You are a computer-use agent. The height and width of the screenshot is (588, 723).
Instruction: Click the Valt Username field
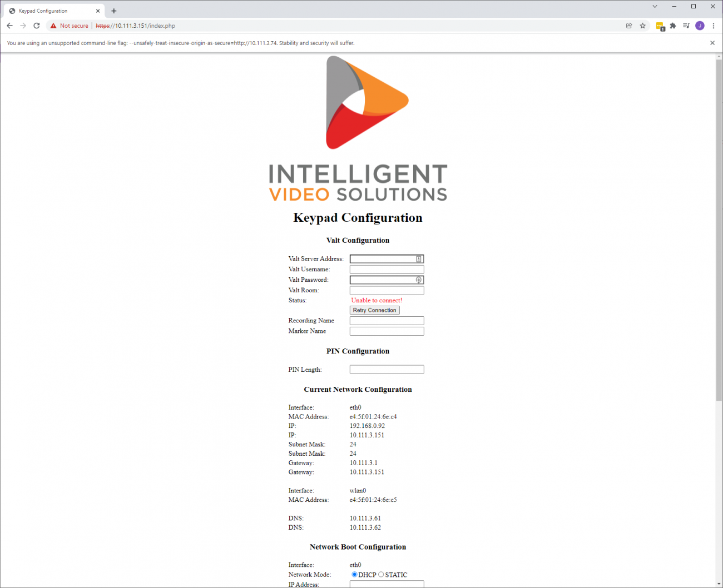pos(387,270)
